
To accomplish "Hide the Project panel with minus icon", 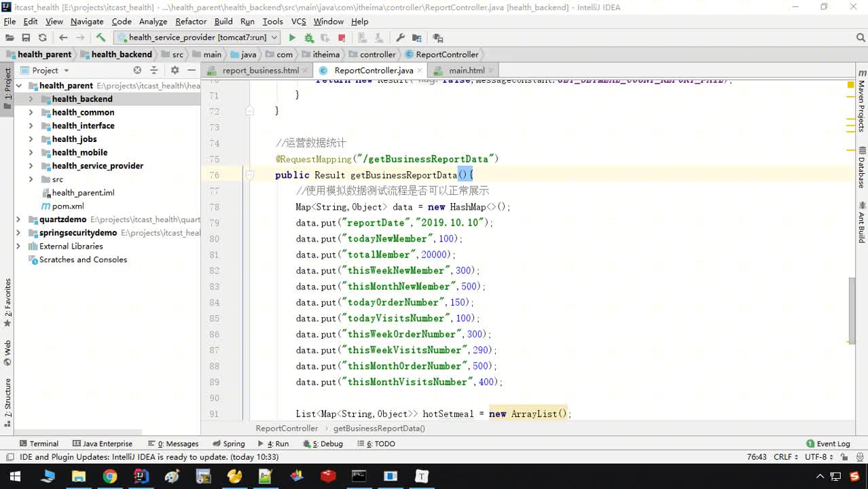I will tap(192, 70).
